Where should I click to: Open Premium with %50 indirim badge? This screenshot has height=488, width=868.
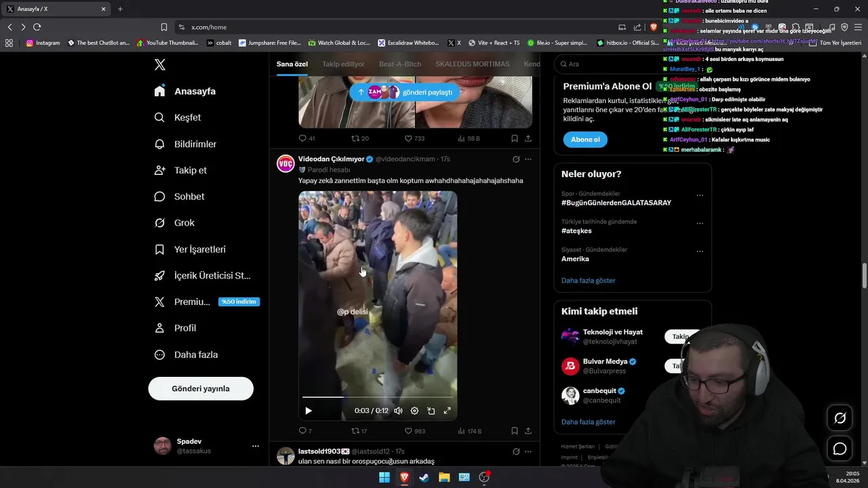click(207, 302)
